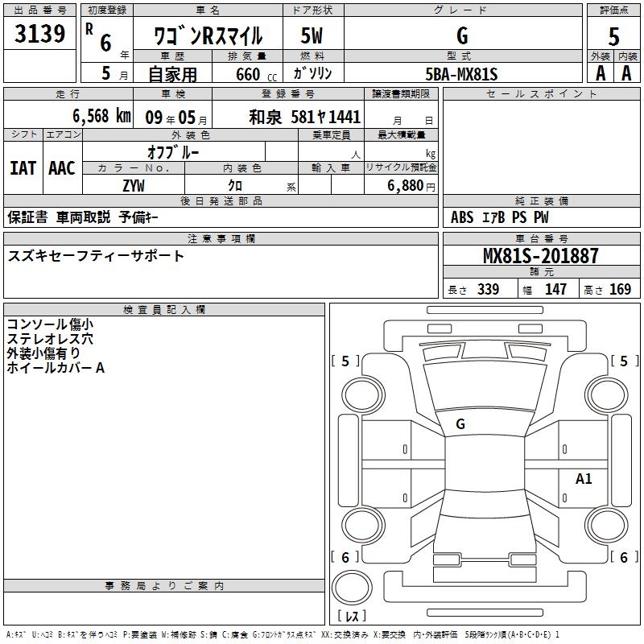Select the model type 5BA-MX81S
Image resolution: width=644 pixels, height=644 pixels.
[x=461, y=74]
